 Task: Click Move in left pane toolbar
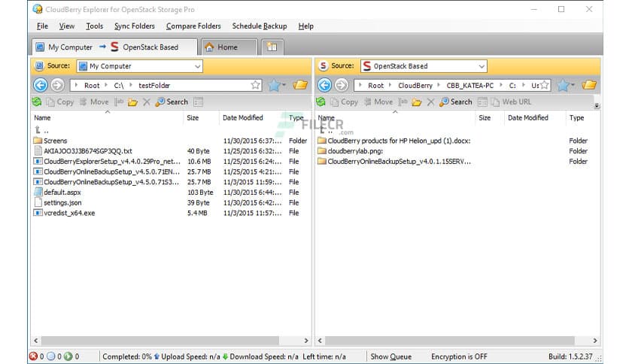click(x=94, y=102)
